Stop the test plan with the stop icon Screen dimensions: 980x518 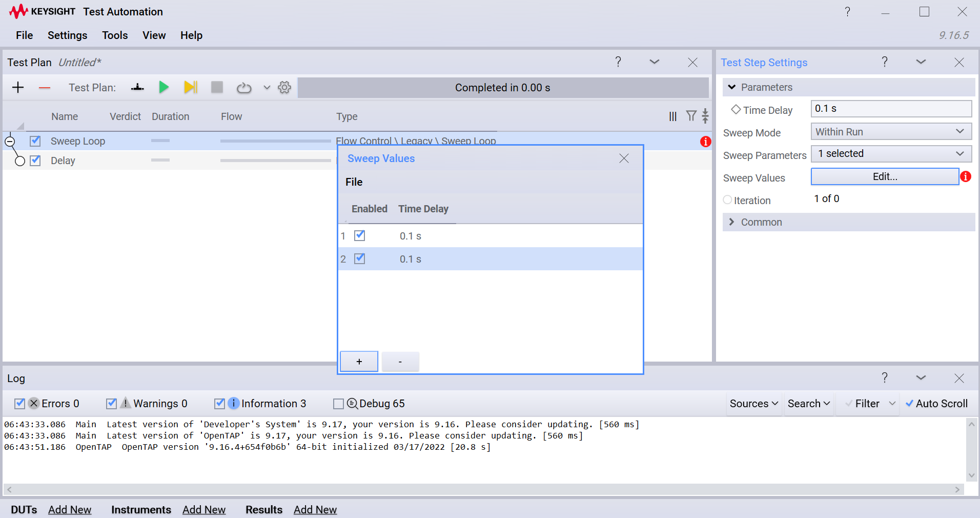(x=216, y=87)
